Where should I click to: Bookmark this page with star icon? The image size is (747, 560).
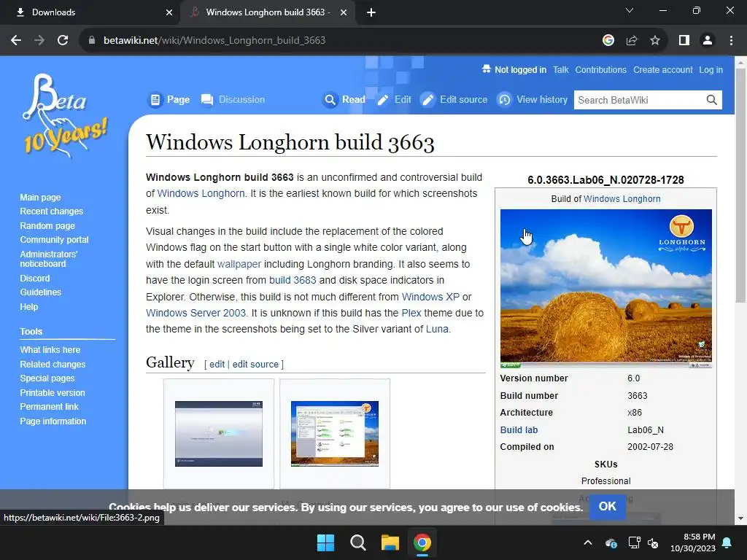[x=655, y=41]
